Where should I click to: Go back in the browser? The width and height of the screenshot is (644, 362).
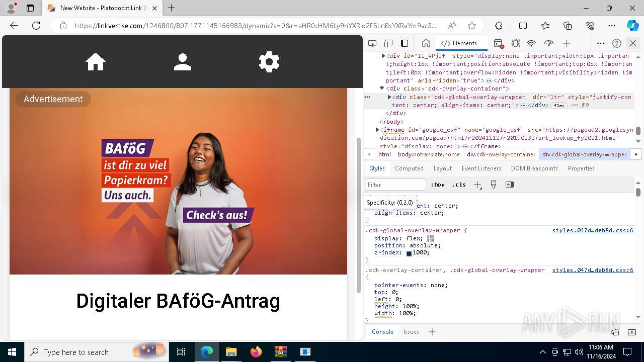[14, 26]
